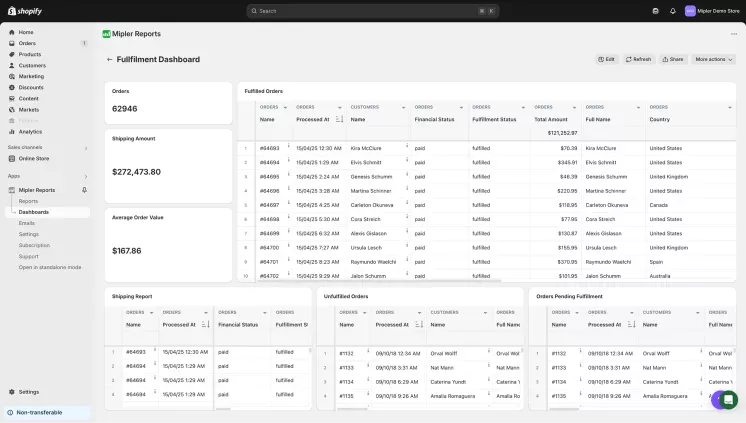Click the Average Order Value $167.86
746x423 pixels.
[127, 251]
